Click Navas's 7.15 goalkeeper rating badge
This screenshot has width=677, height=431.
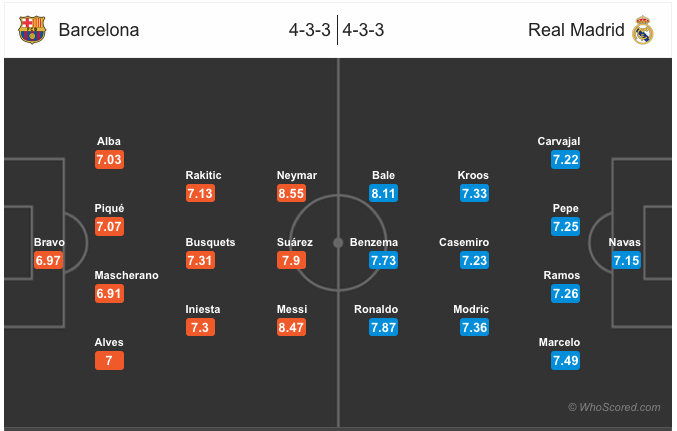(x=626, y=260)
